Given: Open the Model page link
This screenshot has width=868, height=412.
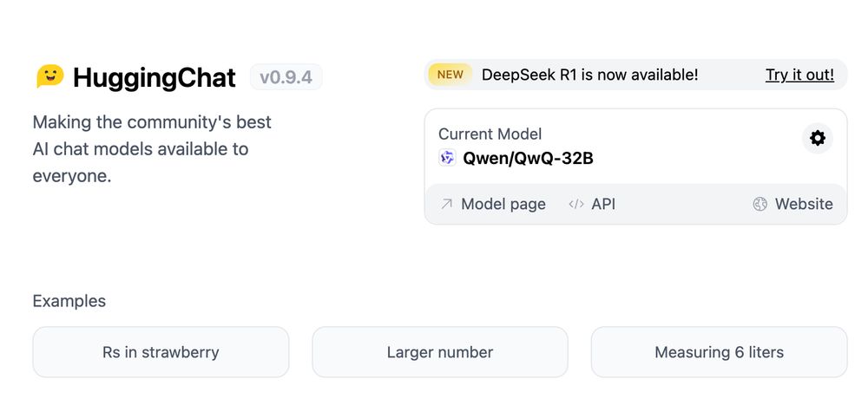Looking at the screenshot, I should tap(493, 204).
